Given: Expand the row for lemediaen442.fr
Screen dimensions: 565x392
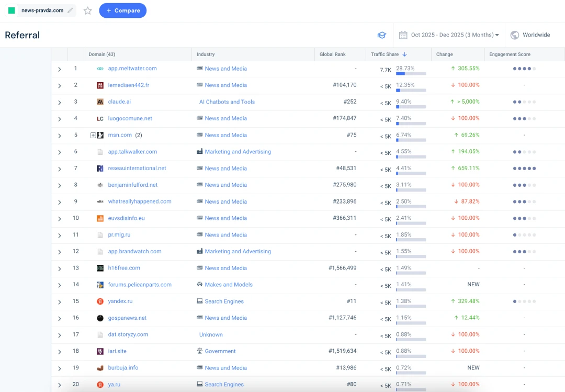Looking at the screenshot, I should point(60,86).
